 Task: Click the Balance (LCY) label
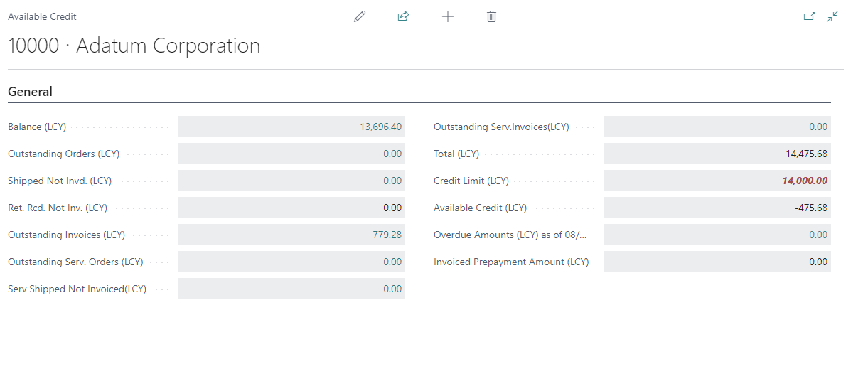(37, 127)
